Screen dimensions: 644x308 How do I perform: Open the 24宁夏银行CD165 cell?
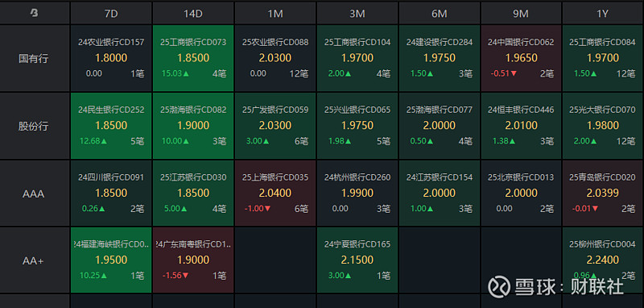(357, 260)
